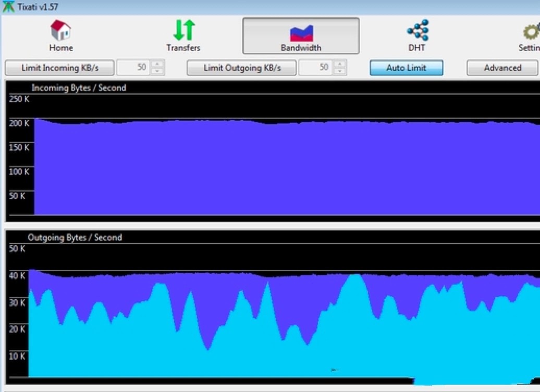Click the 'Tixati v1.57' window title

click(x=38, y=7)
